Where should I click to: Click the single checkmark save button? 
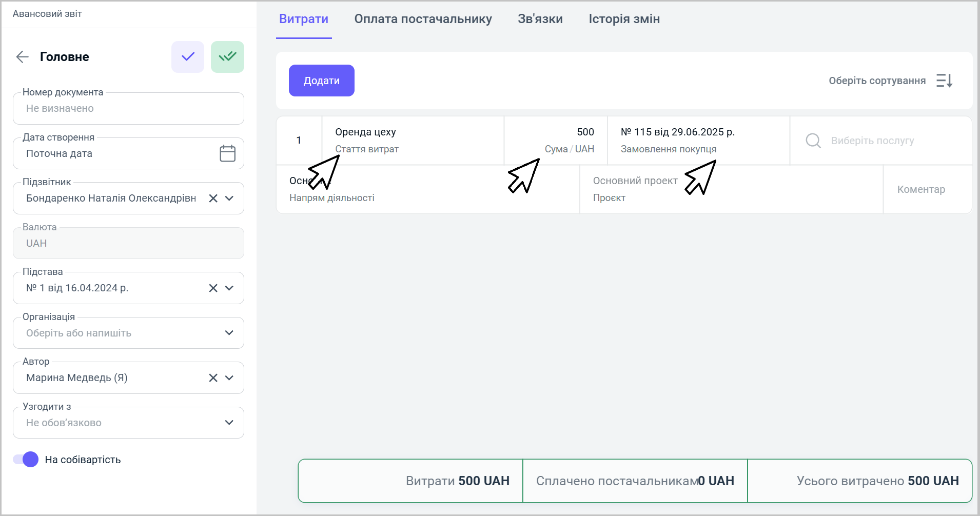[x=188, y=57]
